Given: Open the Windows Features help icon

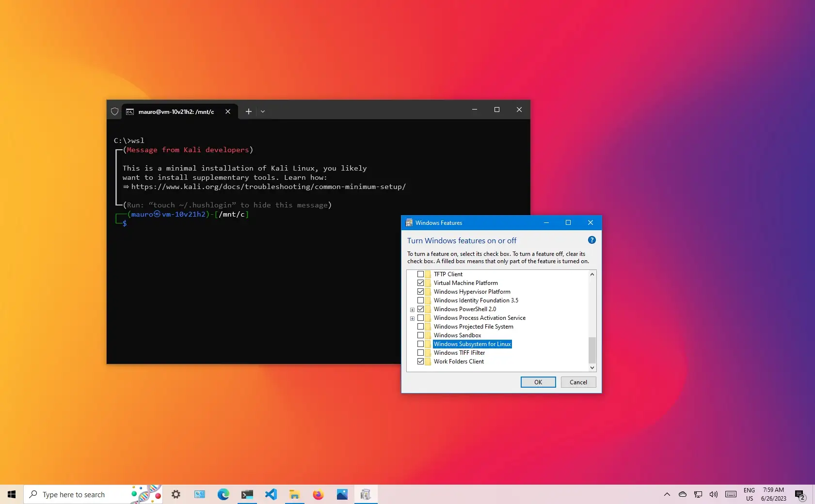Looking at the screenshot, I should pyautogui.click(x=591, y=240).
